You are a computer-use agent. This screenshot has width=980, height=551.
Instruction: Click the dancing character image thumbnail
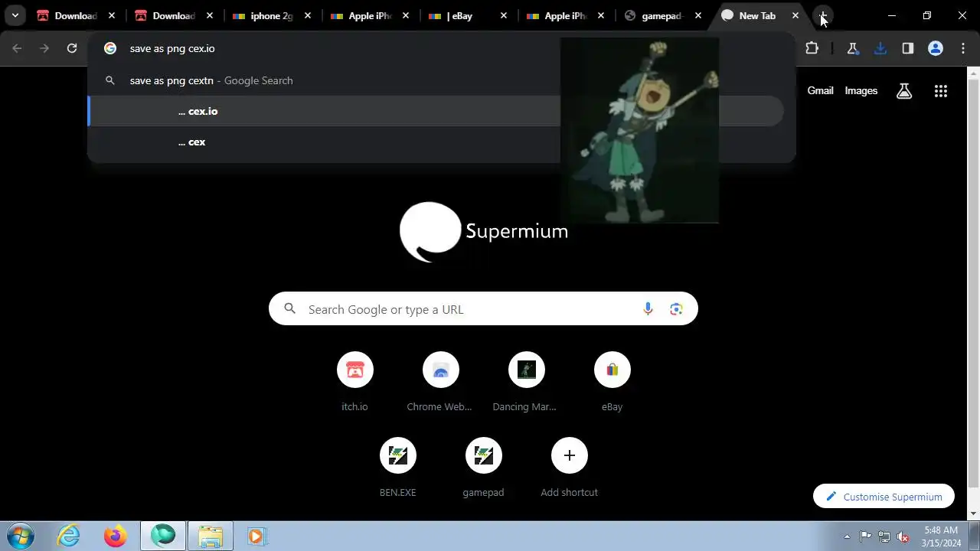point(639,130)
